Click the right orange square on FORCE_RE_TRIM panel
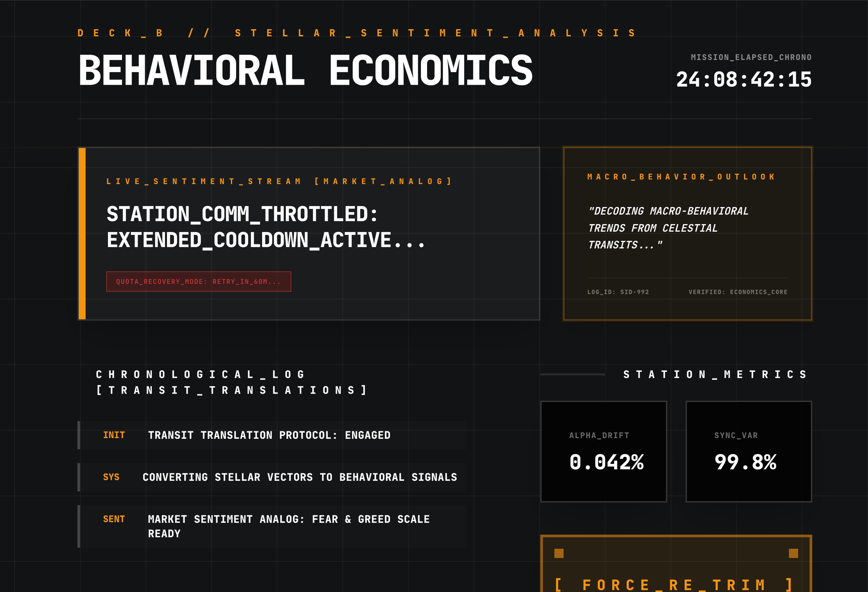The height and width of the screenshot is (592, 868). (793, 553)
